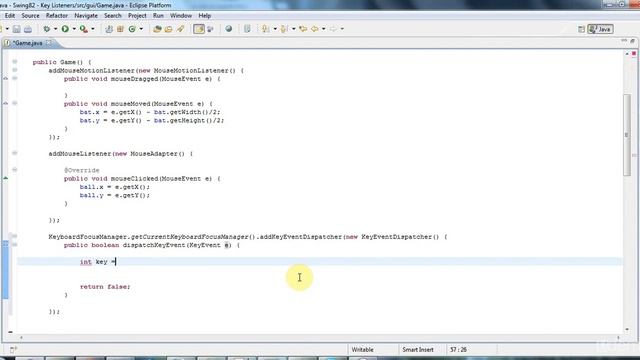The width and height of the screenshot is (640, 360).
Task: Open the Navigate menu
Action: click(x=86, y=16)
